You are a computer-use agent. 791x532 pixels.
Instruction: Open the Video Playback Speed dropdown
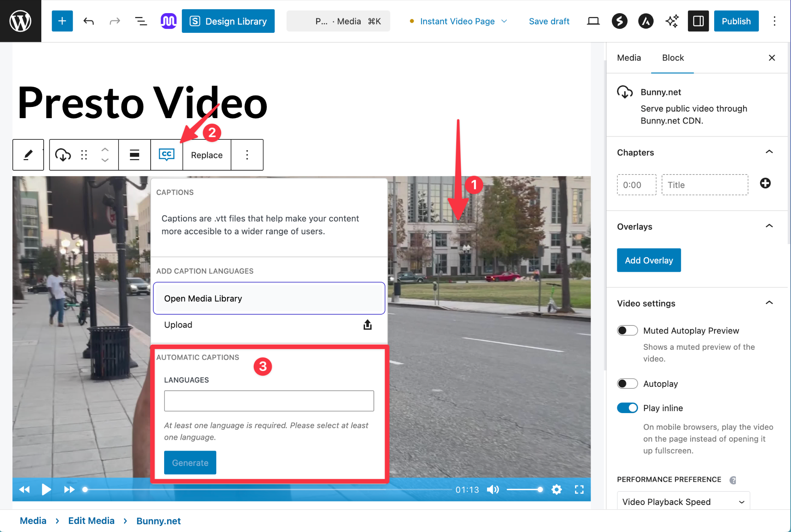coord(683,502)
